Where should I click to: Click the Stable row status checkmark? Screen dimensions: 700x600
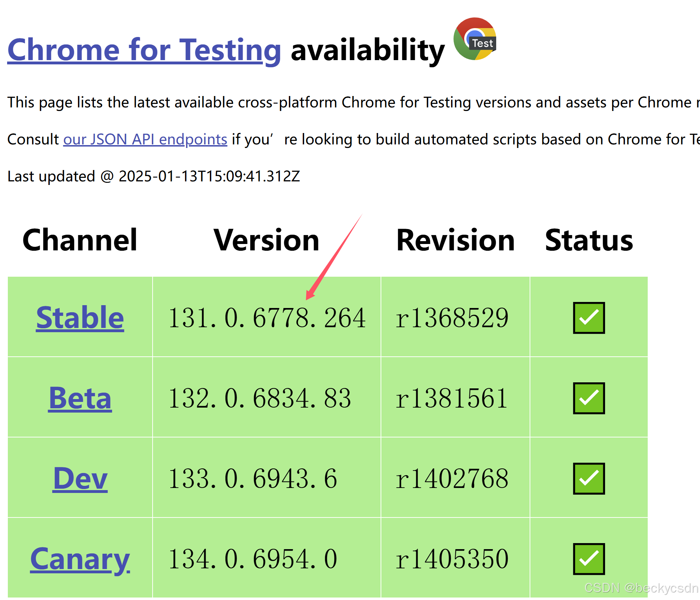click(x=589, y=318)
